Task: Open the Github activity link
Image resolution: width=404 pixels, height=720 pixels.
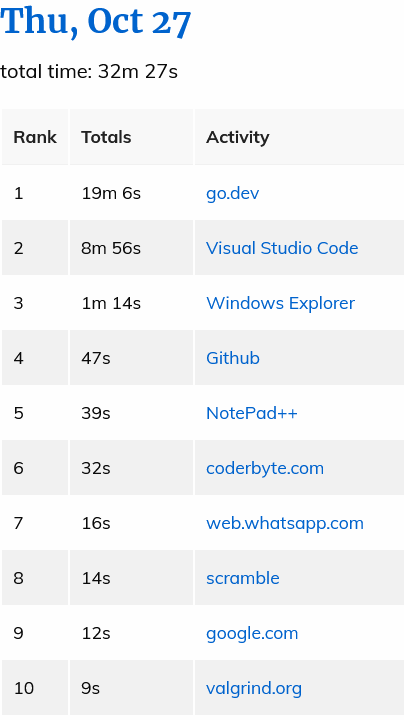Action: (x=233, y=358)
